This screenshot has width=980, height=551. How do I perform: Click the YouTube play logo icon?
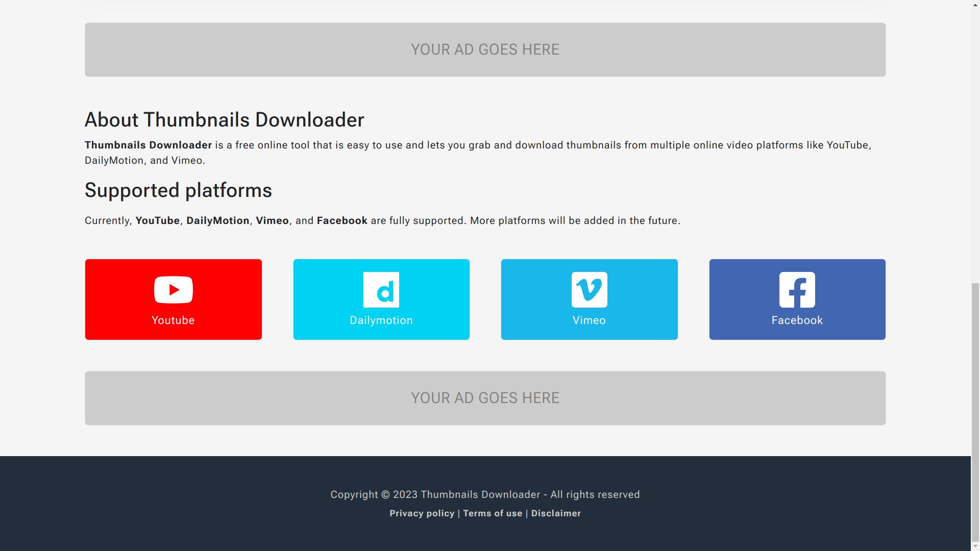click(x=173, y=290)
